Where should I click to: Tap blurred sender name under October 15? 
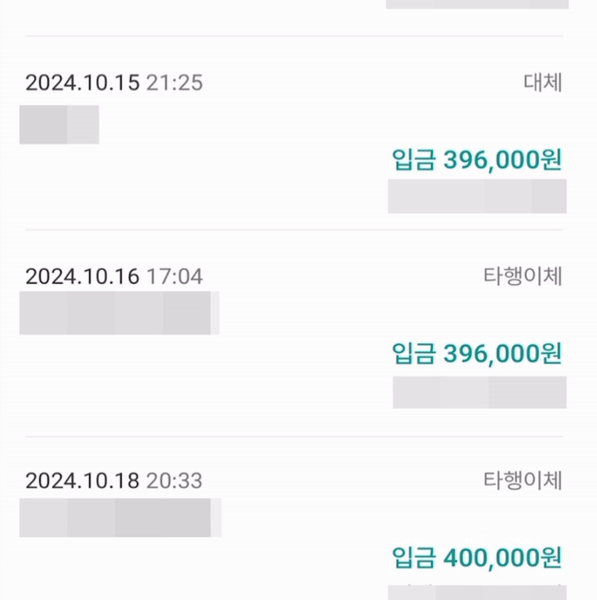pos(59,125)
